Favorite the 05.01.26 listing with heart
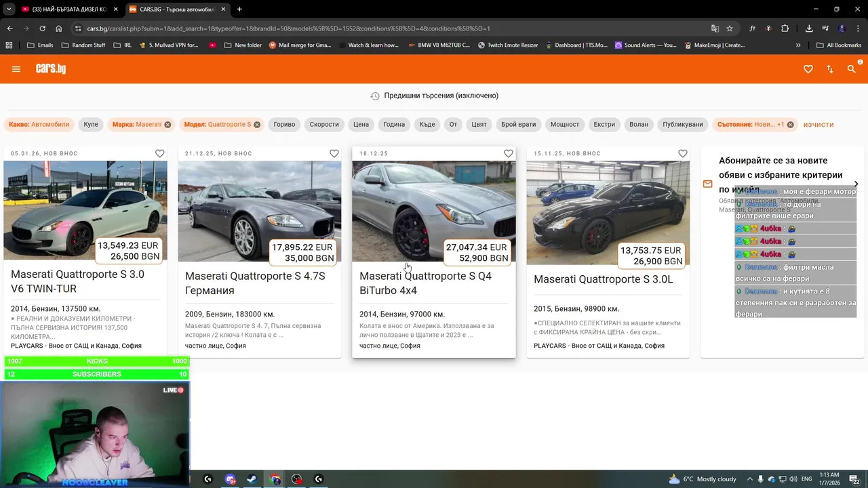The height and width of the screenshot is (488, 868). point(160,154)
